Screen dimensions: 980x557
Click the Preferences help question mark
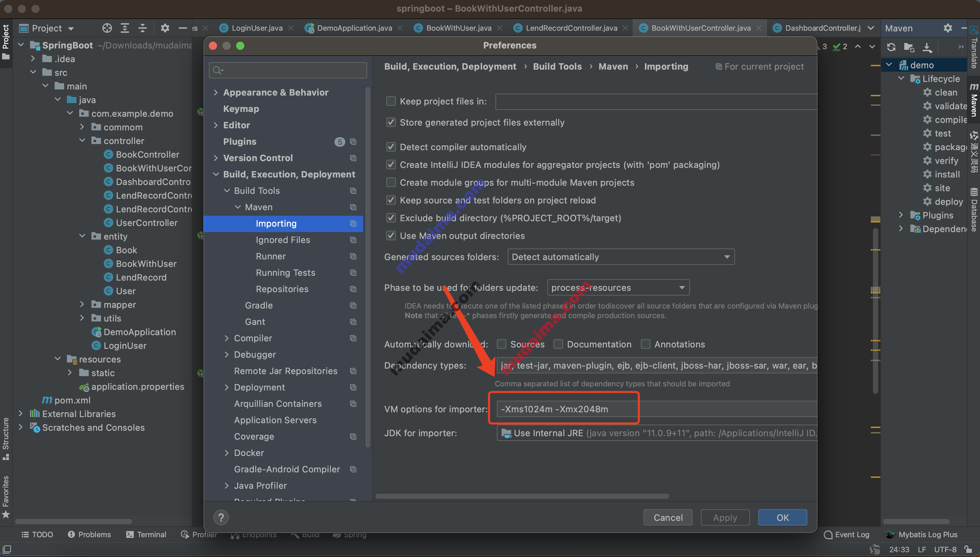tap(221, 517)
